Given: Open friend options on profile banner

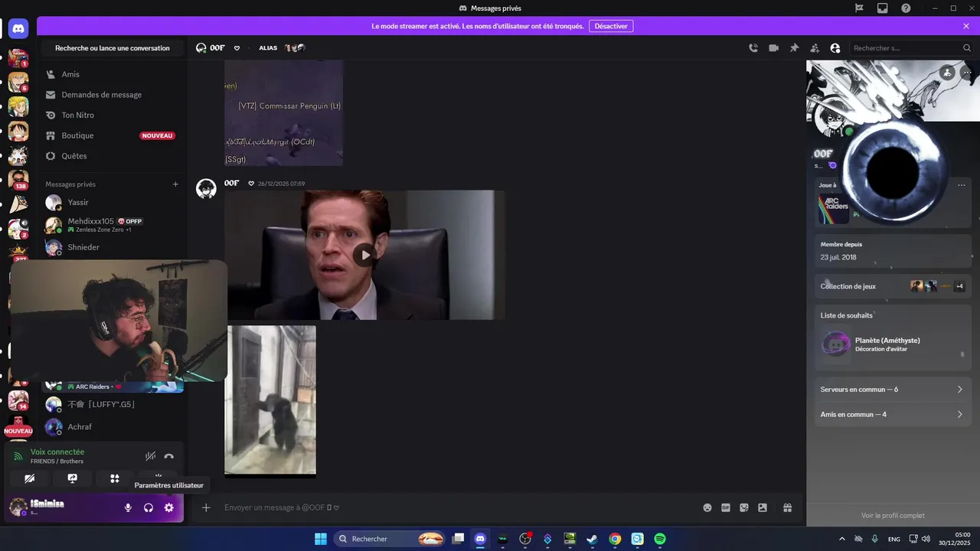Looking at the screenshot, I should click(948, 73).
